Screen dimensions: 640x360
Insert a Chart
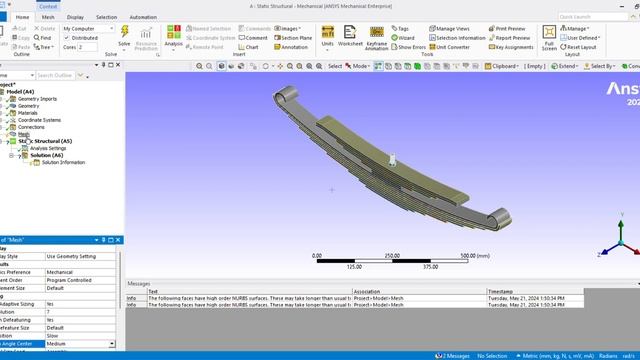click(x=249, y=47)
